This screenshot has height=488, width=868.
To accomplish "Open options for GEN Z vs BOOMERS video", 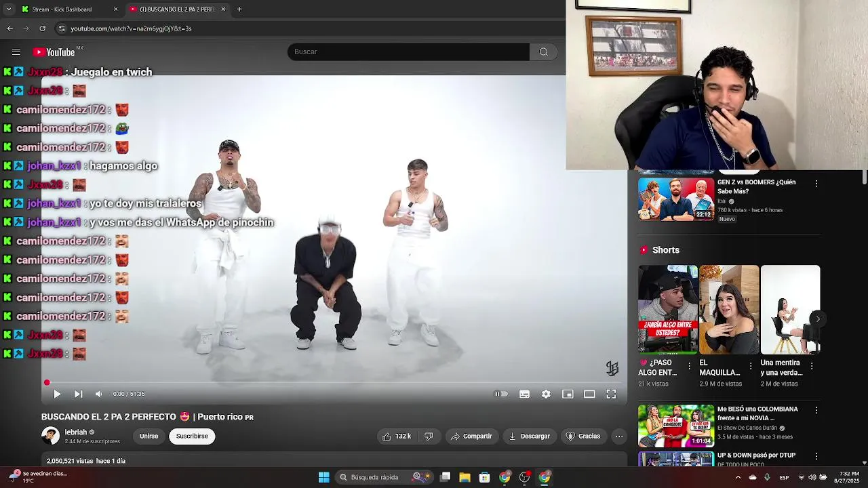I will point(816,184).
